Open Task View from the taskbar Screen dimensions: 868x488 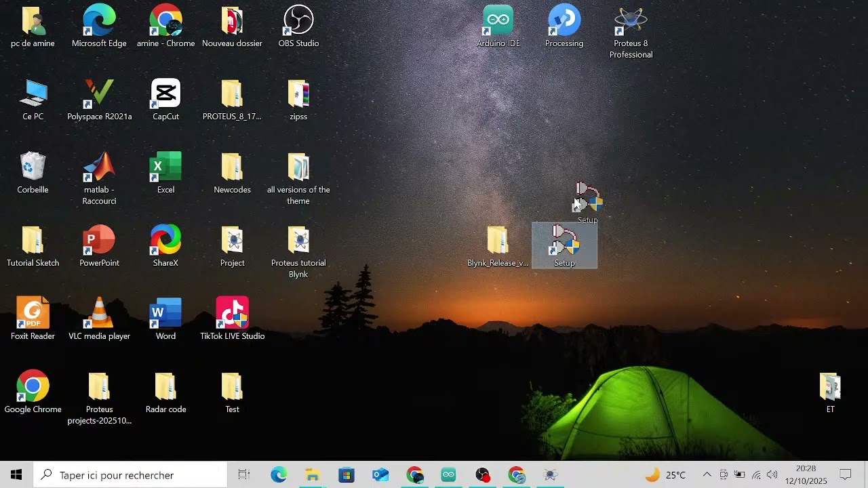pos(244,475)
